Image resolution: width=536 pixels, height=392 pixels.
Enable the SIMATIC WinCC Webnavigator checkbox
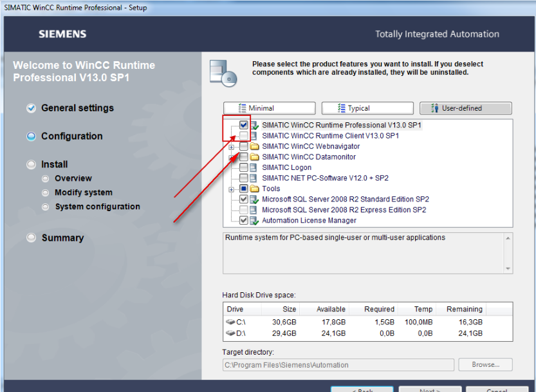[243, 146]
